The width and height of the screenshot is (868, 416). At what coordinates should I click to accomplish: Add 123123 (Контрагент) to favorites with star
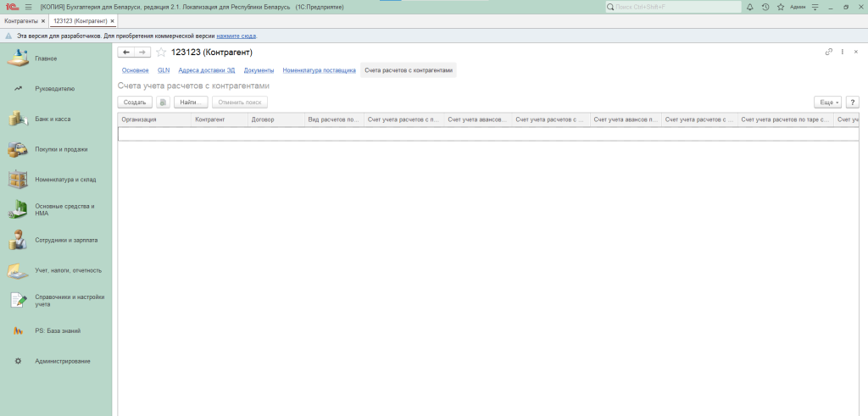[x=161, y=53]
